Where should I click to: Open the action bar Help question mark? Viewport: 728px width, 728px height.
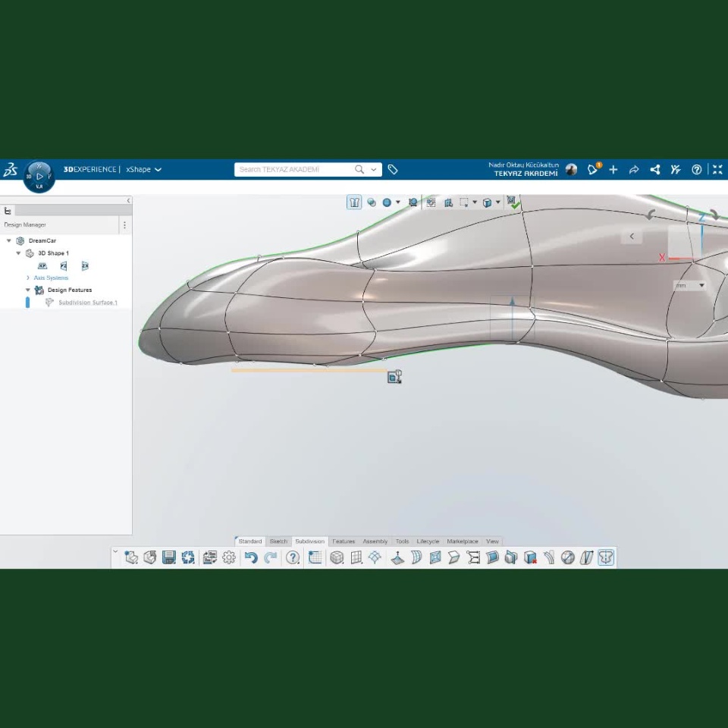[x=293, y=557]
